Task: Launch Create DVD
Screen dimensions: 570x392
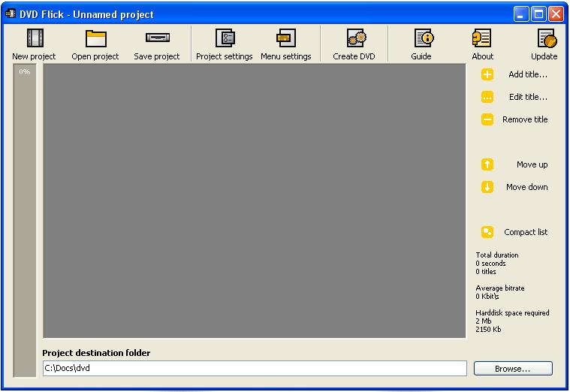Action: click(354, 44)
